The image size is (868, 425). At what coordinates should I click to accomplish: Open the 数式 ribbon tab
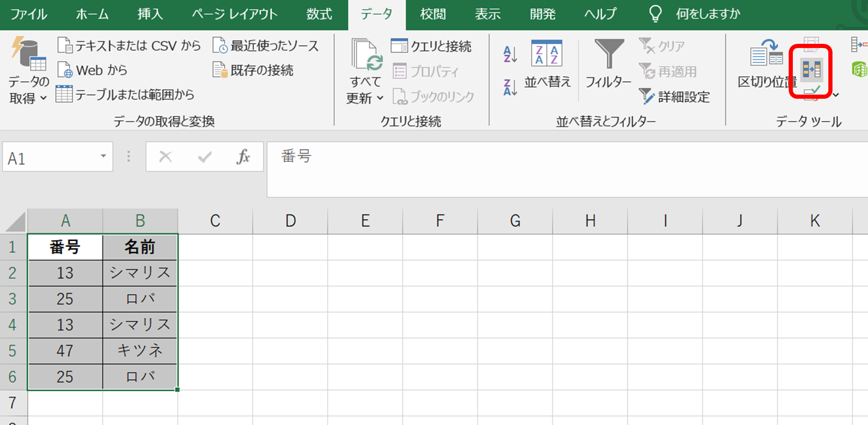pyautogui.click(x=319, y=14)
